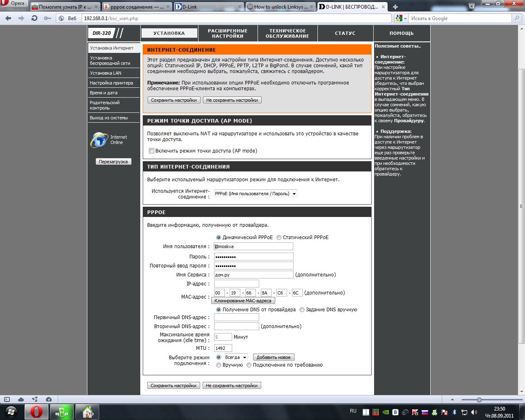525x420 pixels.
Task: Close the 'How to unlock Linksys' tab
Action: coord(312,7)
